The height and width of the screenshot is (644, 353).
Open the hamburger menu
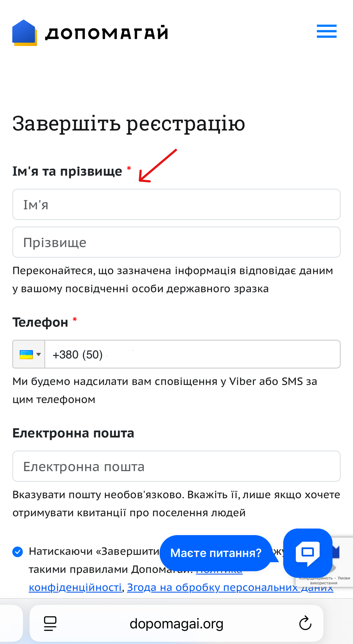click(x=326, y=31)
